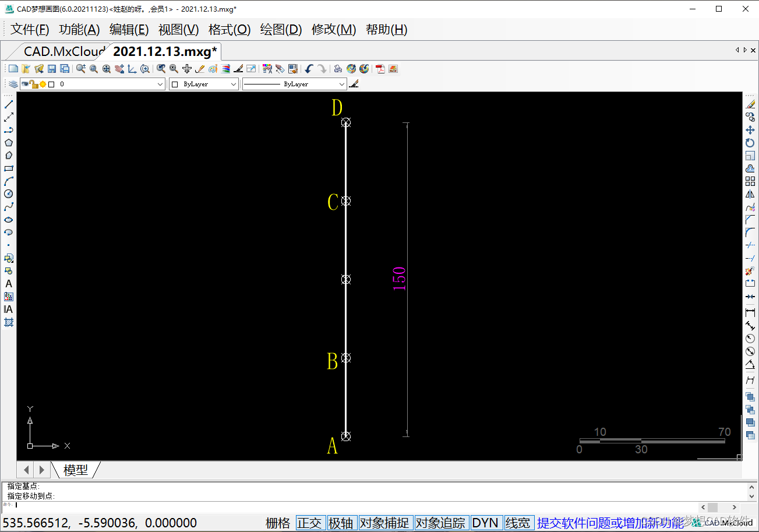Switch to the CAD.MxCloud tab
This screenshot has height=532, width=759.
pyautogui.click(x=64, y=51)
